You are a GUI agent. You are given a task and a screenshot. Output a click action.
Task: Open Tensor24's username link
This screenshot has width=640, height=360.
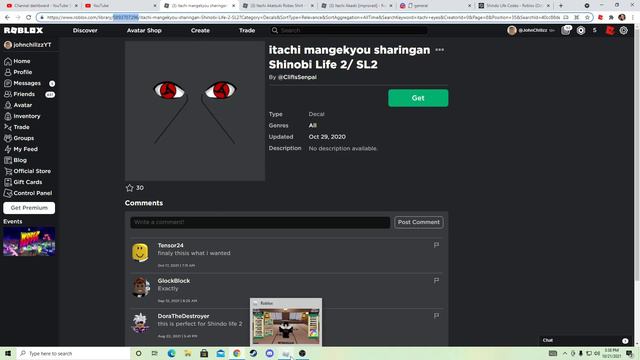[x=171, y=245]
